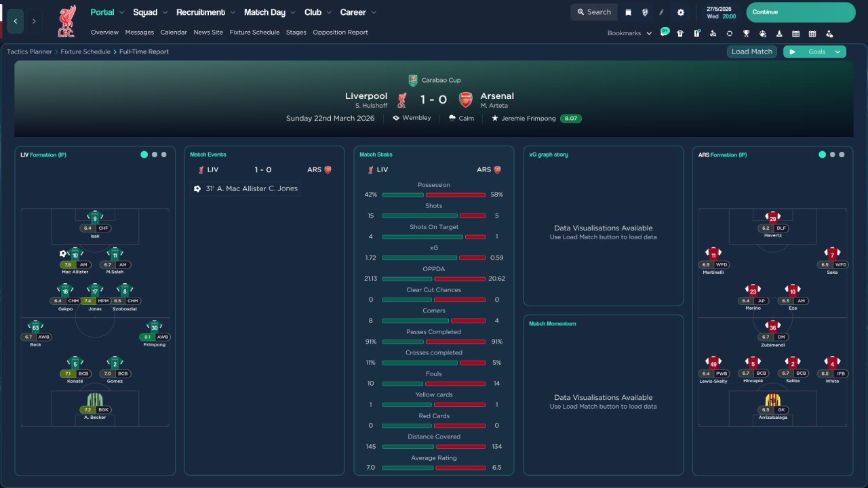Click the circular refresh arrows icon
The image size is (868, 488).
730,33
